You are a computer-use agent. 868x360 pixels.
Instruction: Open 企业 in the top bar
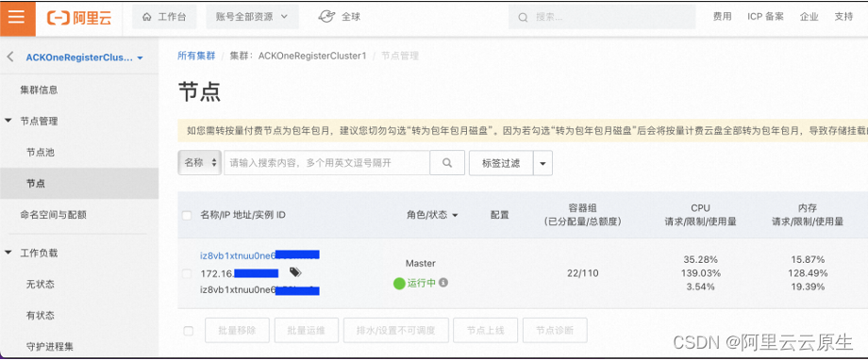[809, 17]
